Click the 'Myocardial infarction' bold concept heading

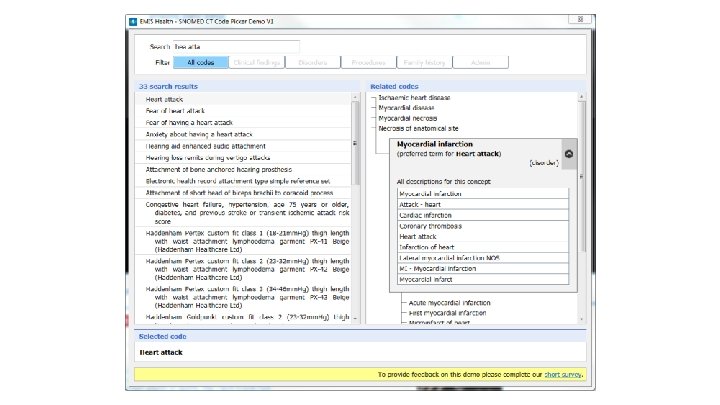tap(434, 144)
